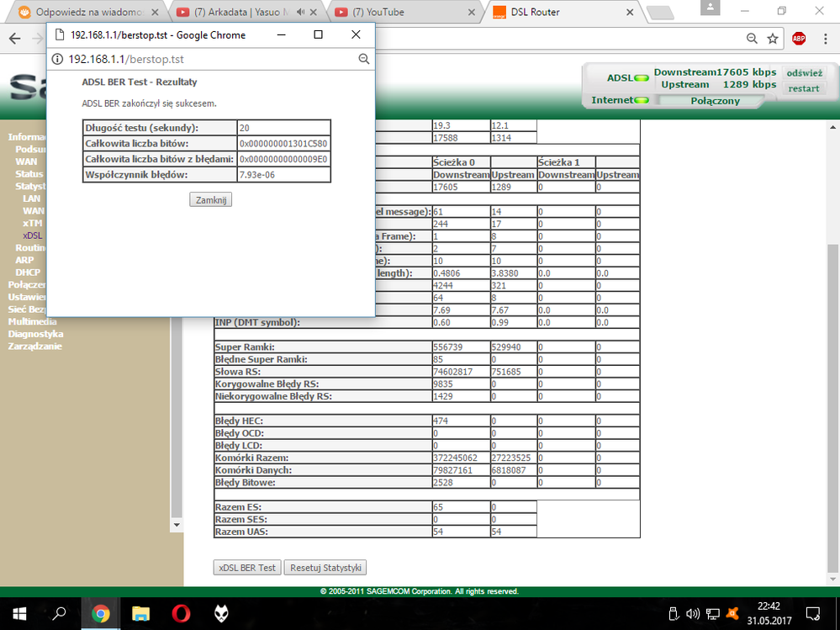Viewport: 840px width, 630px height.
Task: Click the restart button in router header
Action: [x=804, y=88]
